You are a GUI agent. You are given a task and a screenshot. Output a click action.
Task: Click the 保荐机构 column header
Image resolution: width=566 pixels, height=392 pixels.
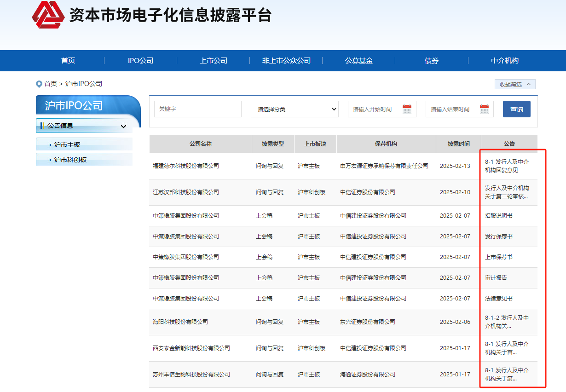pos(386,144)
